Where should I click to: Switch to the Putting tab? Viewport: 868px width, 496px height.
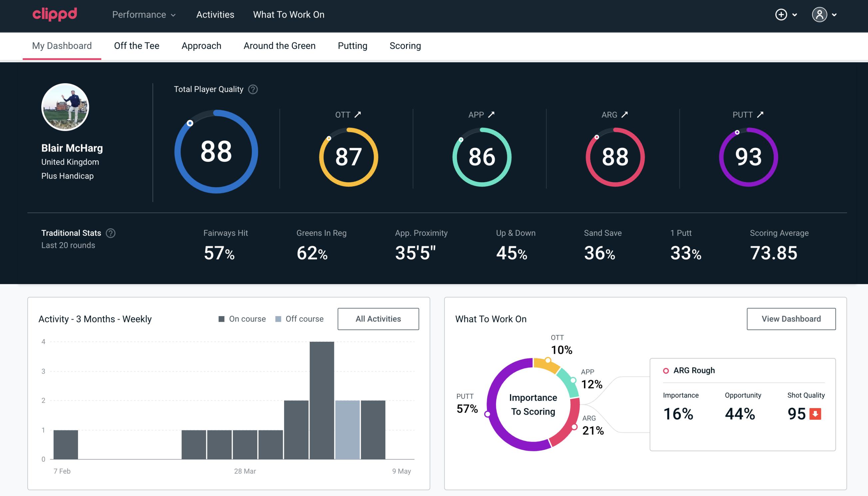[x=352, y=45]
